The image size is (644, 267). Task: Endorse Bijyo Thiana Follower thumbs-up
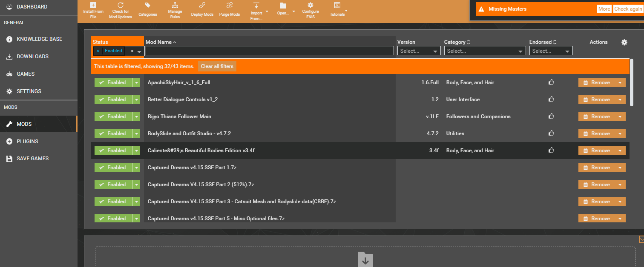pos(551,116)
